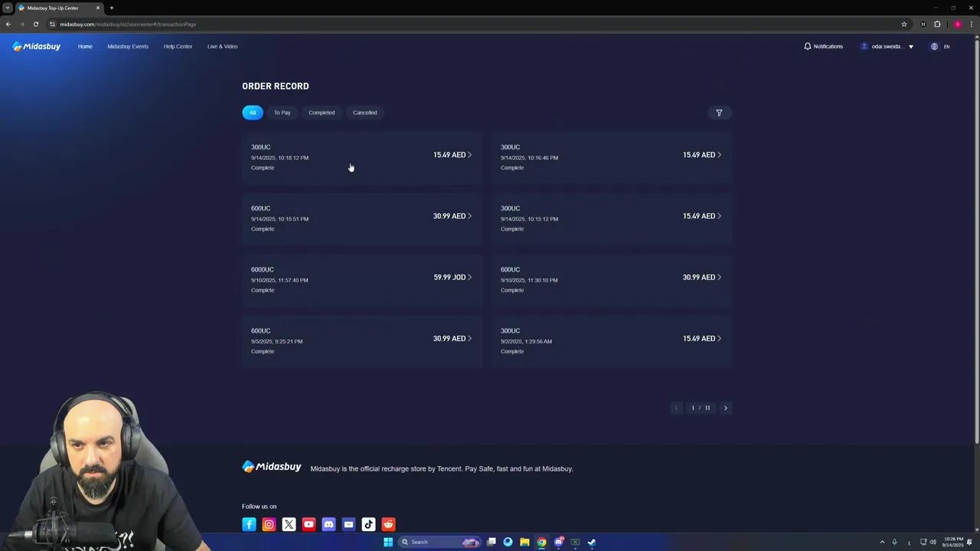This screenshot has width=980, height=551.
Task: Bookmark this page with star icon
Action: (x=904, y=24)
